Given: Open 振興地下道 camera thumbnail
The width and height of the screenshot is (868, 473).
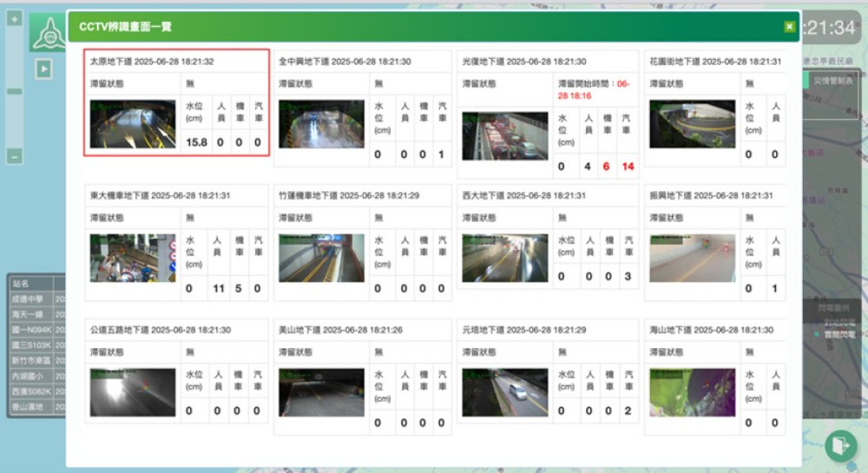Looking at the screenshot, I should click(x=693, y=258).
